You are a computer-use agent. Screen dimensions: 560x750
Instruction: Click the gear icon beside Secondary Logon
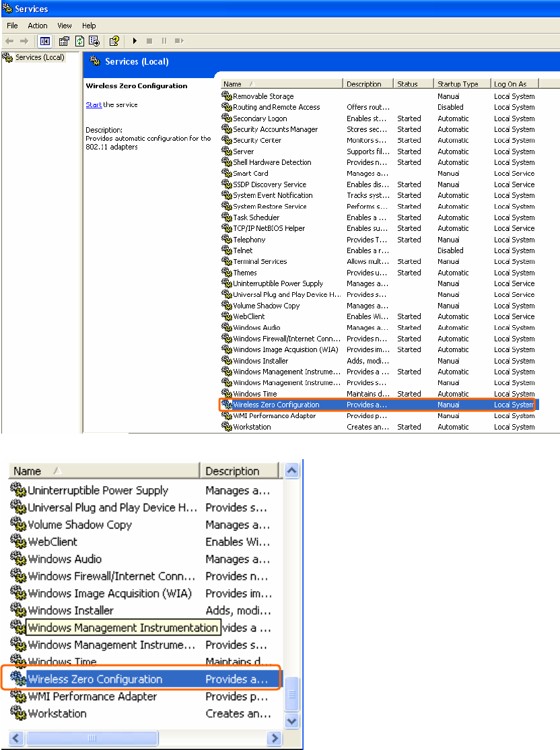click(x=227, y=118)
